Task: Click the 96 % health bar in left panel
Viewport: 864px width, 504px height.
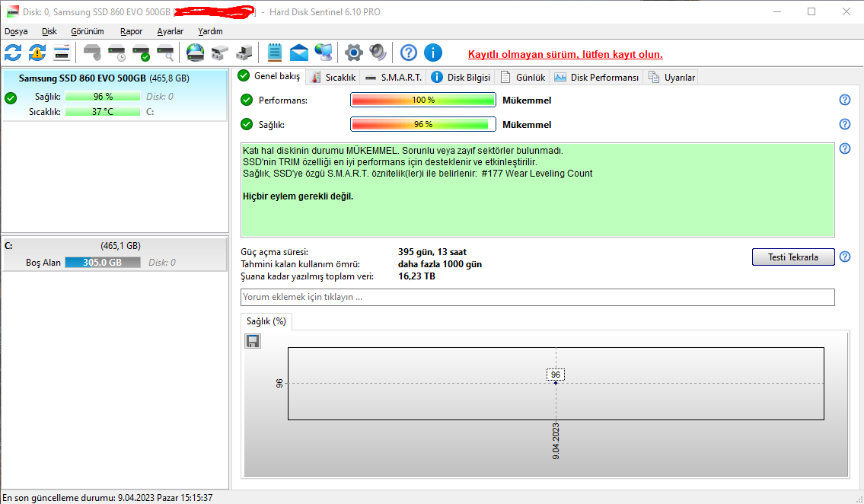Action: point(103,97)
